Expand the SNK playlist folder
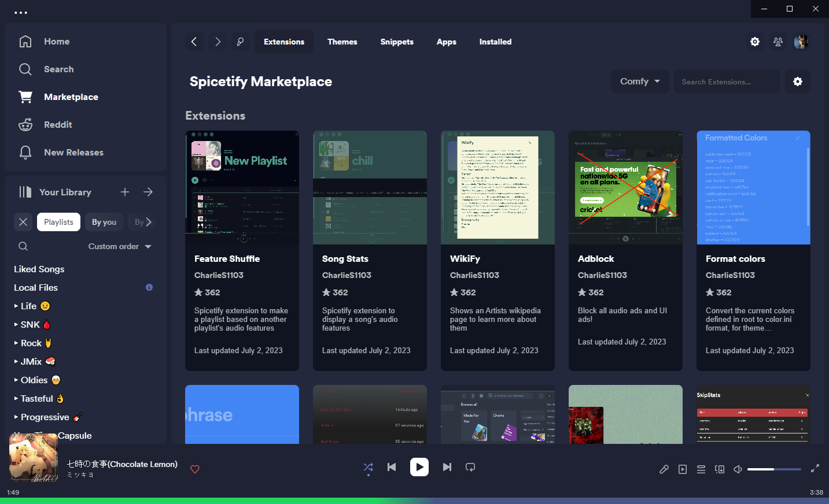The width and height of the screenshot is (829, 504). click(16, 325)
